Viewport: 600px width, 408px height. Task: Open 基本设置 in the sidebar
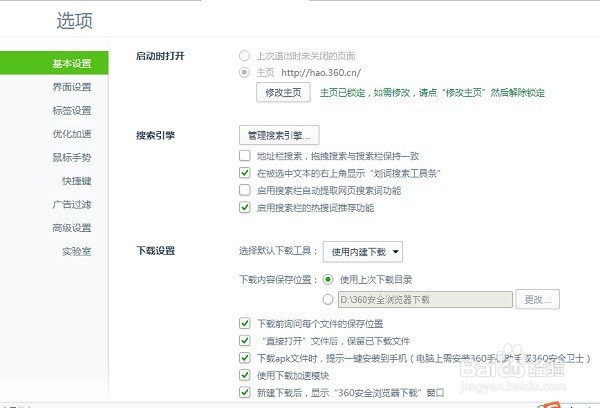click(x=54, y=63)
